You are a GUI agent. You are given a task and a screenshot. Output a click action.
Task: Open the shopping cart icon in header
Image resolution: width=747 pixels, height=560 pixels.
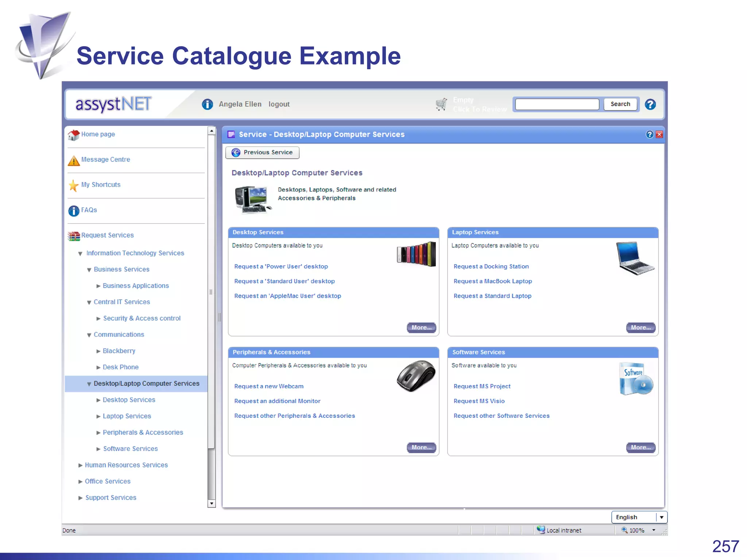[441, 104]
